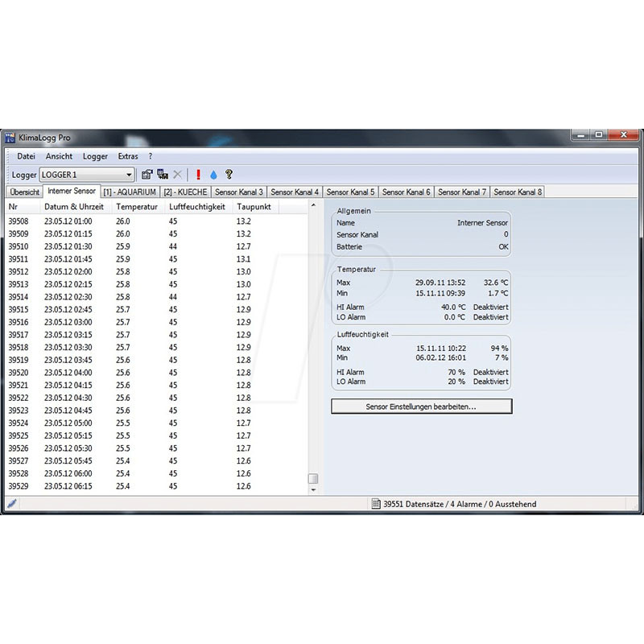Click the KlimaLogg Pro title bar icon
Image resolution: width=644 pixels, height=644 pixels.
click(x=10, y=138)
